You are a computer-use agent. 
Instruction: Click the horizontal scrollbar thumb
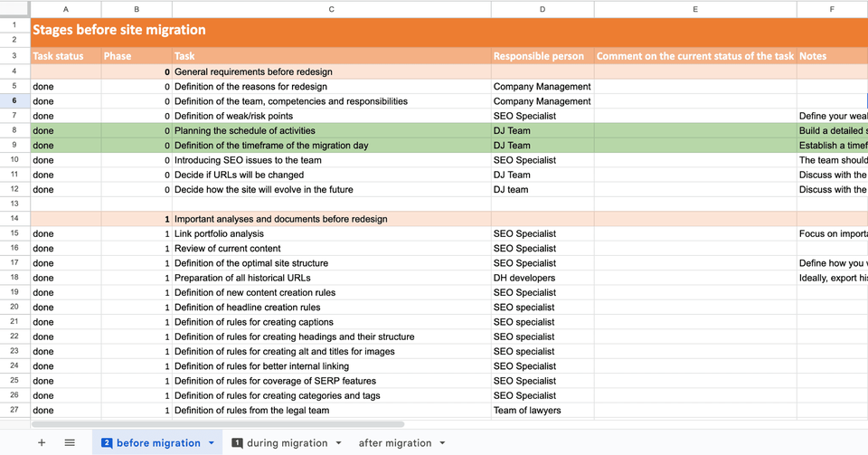pos(217,423)
